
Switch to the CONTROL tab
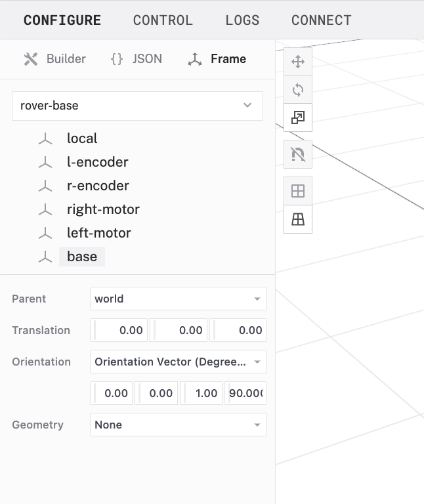point(163,20)
